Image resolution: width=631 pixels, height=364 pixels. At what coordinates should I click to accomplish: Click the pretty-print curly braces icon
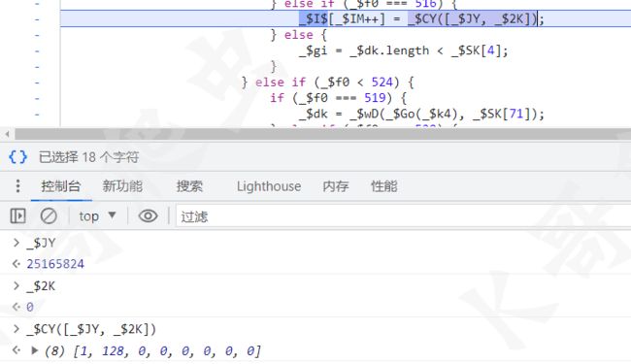coord(18,156)
